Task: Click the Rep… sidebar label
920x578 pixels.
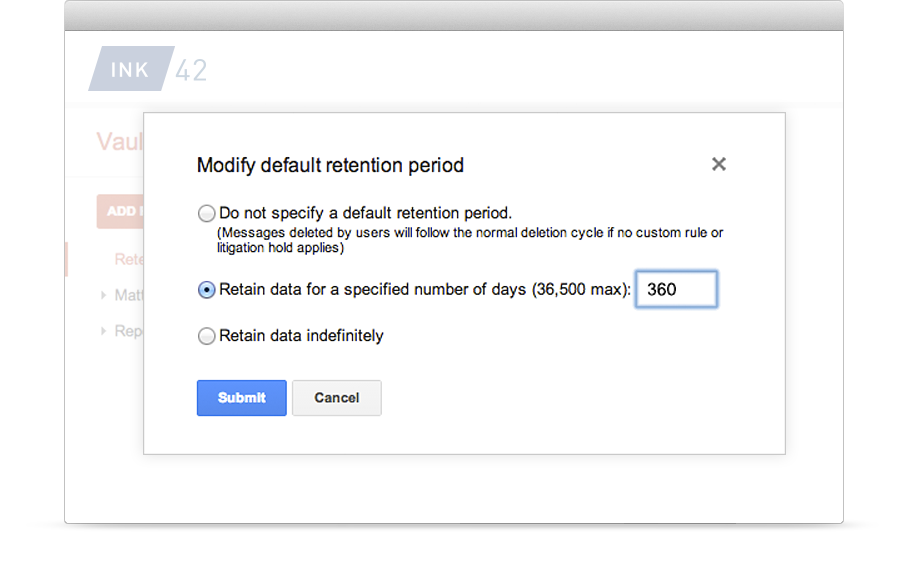Action: [128, 331]
